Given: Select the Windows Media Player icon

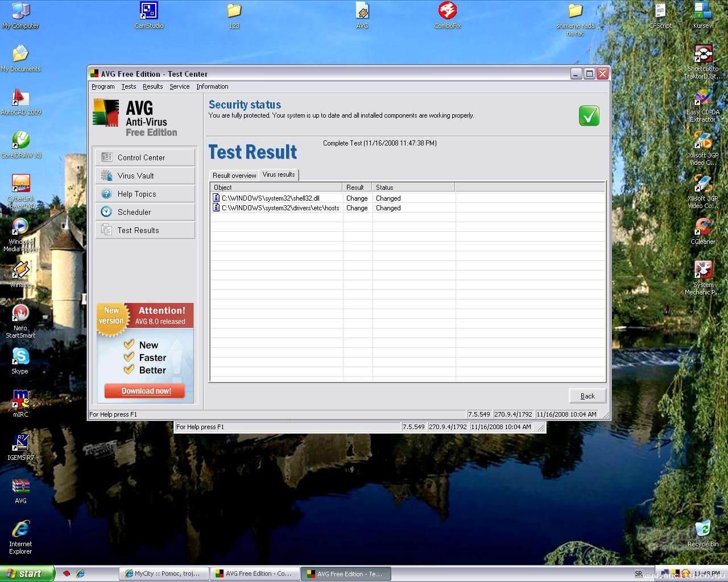Looking at the screenshot, I should [20, 235].
